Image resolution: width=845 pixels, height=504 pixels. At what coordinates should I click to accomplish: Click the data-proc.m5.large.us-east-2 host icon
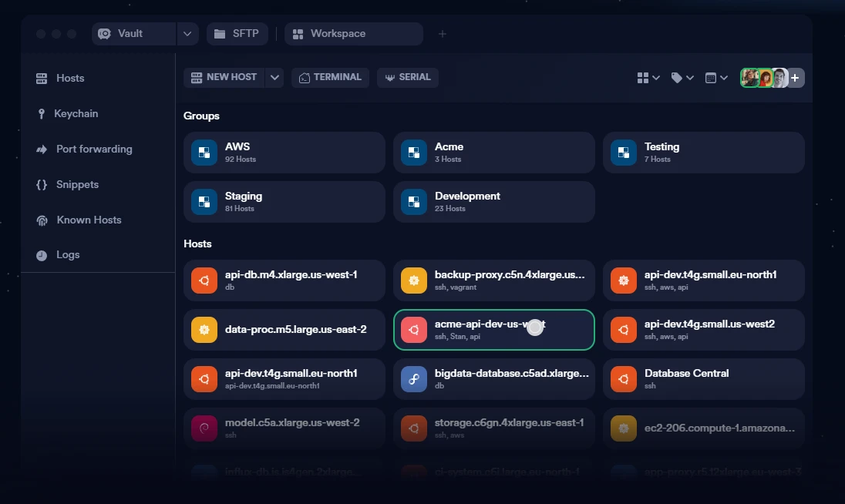pyautogui.click(x=204, y=330)
